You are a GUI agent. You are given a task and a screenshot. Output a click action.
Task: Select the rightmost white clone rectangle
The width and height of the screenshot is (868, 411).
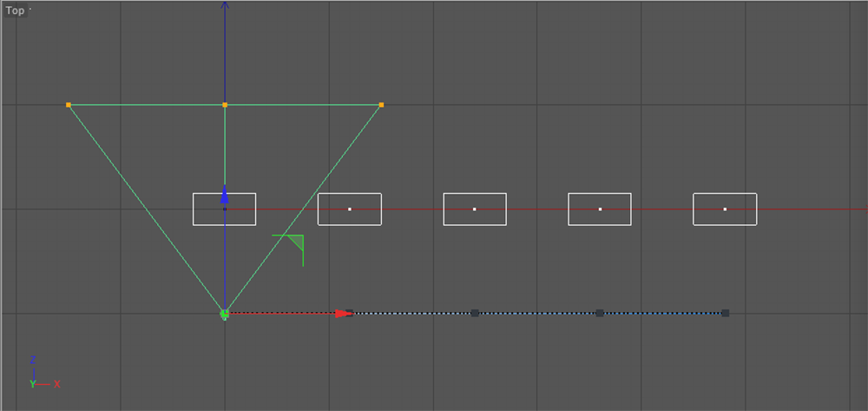[x=725, y=209]
